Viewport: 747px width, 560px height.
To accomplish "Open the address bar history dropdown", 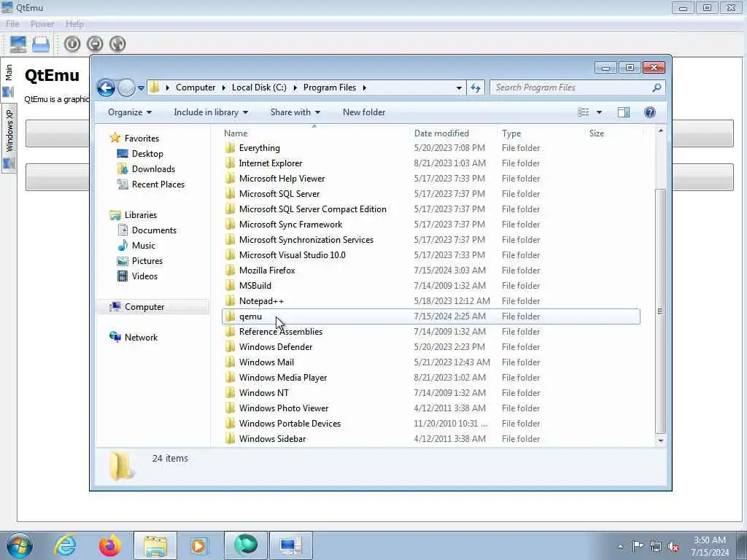I will pos(459,87).
